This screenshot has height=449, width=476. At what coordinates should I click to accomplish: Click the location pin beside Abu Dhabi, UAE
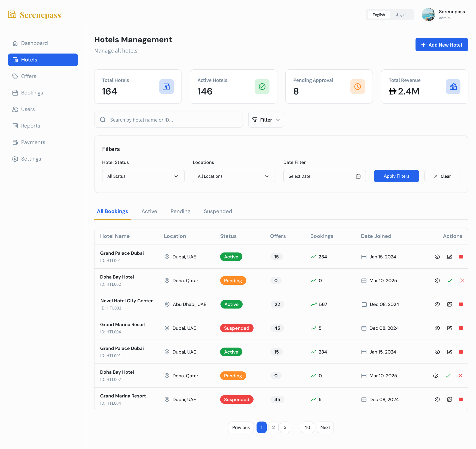coord(167,304)
